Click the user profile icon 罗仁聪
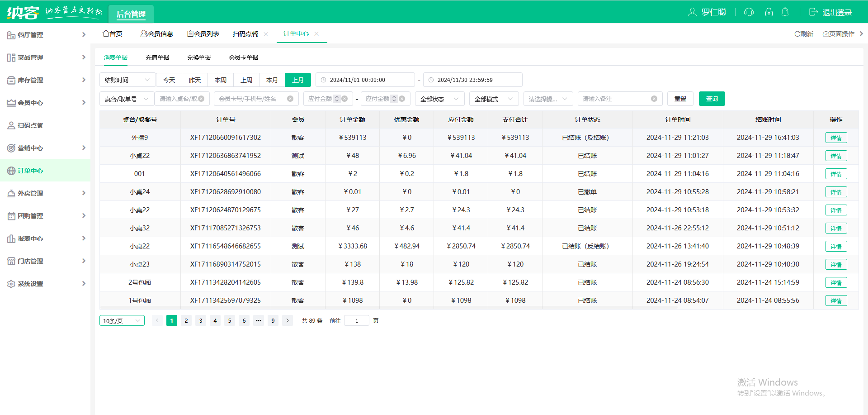 tap(692, 12)
